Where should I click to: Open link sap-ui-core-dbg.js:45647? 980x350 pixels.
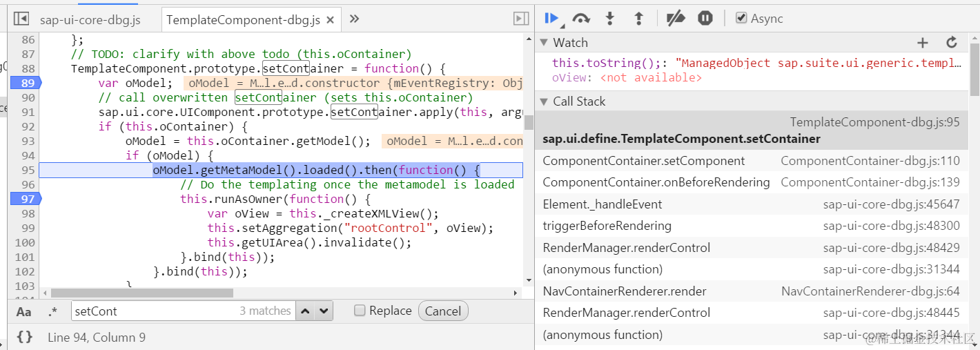[891, 204]
